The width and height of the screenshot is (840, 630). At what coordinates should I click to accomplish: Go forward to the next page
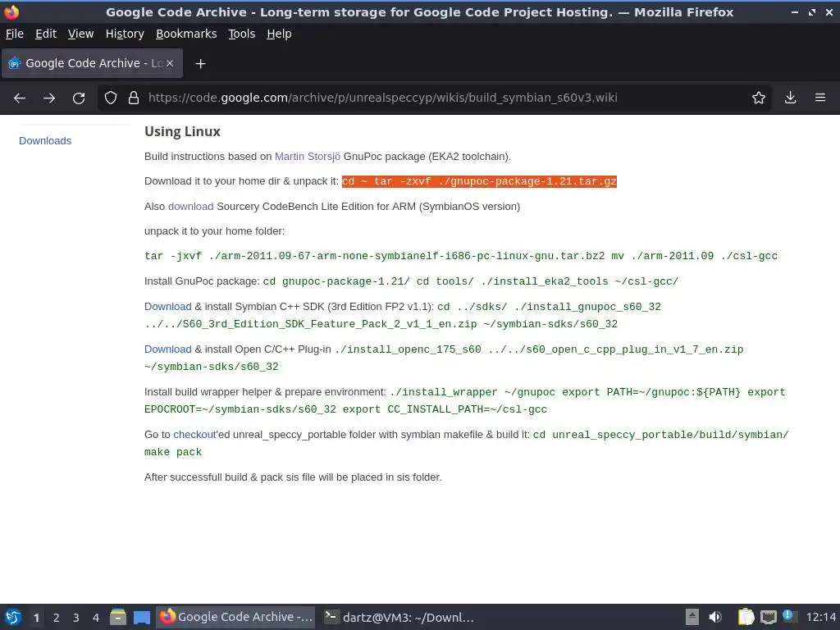pos(49,98)
